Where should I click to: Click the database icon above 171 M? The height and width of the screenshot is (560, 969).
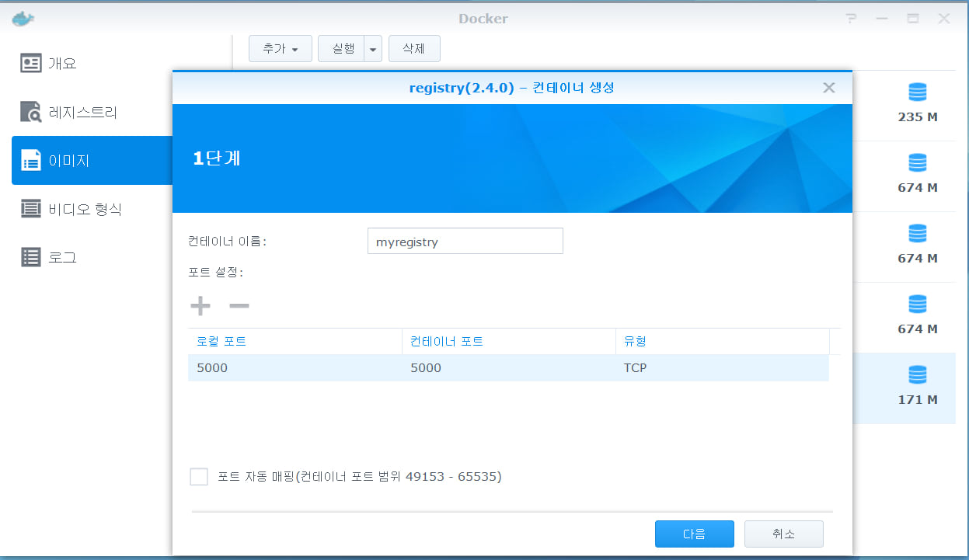point(918,375)
